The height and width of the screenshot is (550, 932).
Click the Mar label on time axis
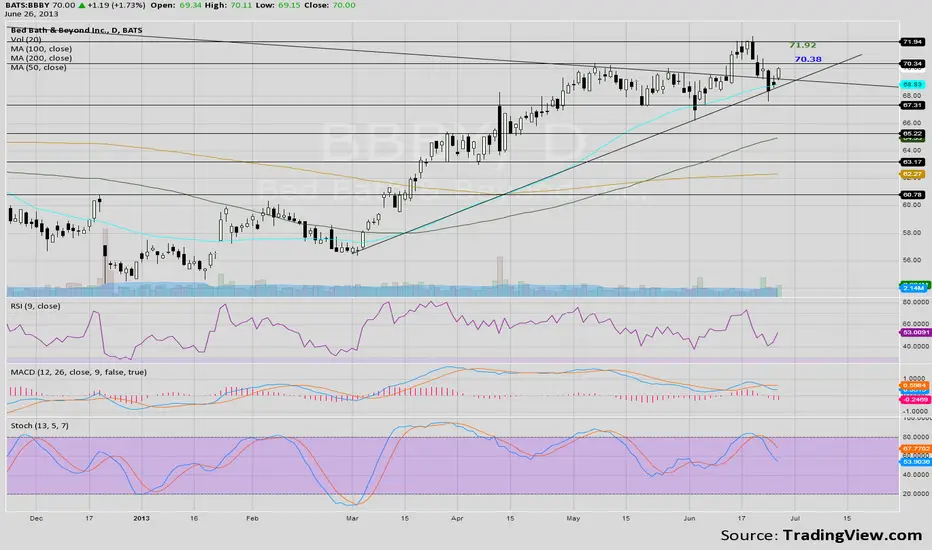click(x=352, y=518)
